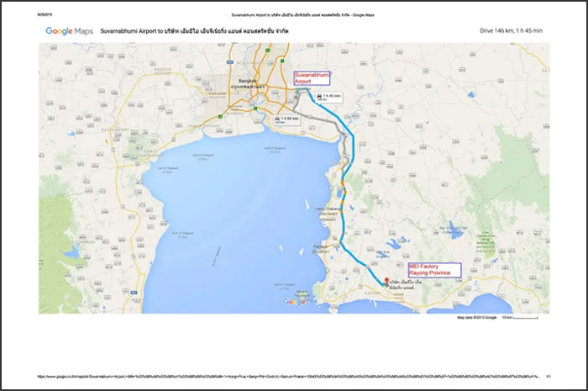Click the centered page header title text
This screenshot has width=588, height=391.
click(x=302, y=15)
